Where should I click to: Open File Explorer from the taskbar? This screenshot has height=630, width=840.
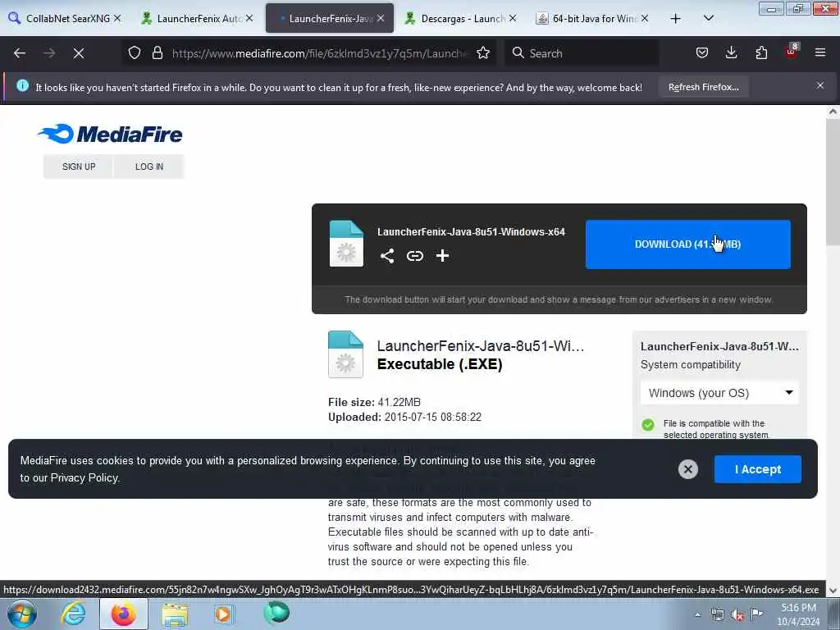pos(175,615)
